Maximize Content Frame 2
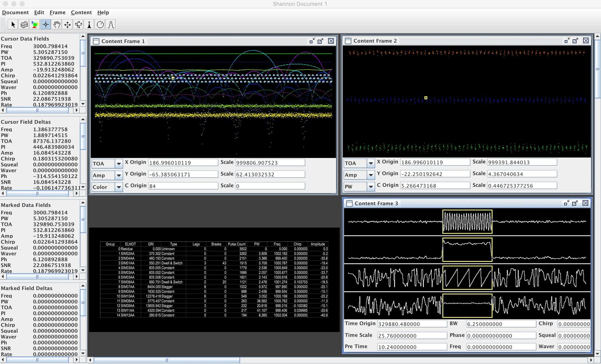 [575, 41]
